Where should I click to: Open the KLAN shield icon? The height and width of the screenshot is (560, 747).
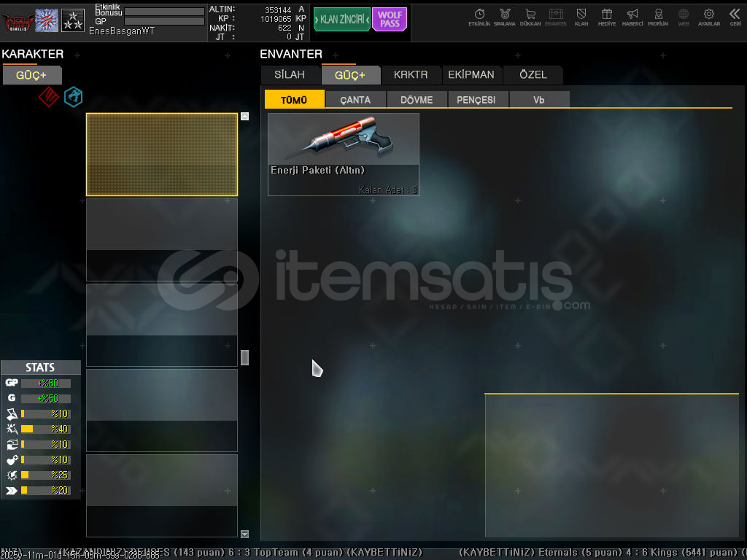581,17
